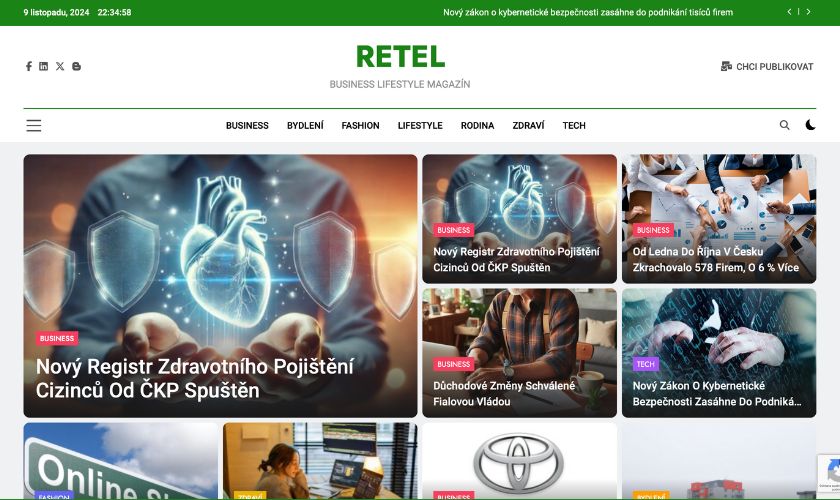Show the next ticker headline arrow
The height and width of the screenshot is (500, 840).
[808, 11]
